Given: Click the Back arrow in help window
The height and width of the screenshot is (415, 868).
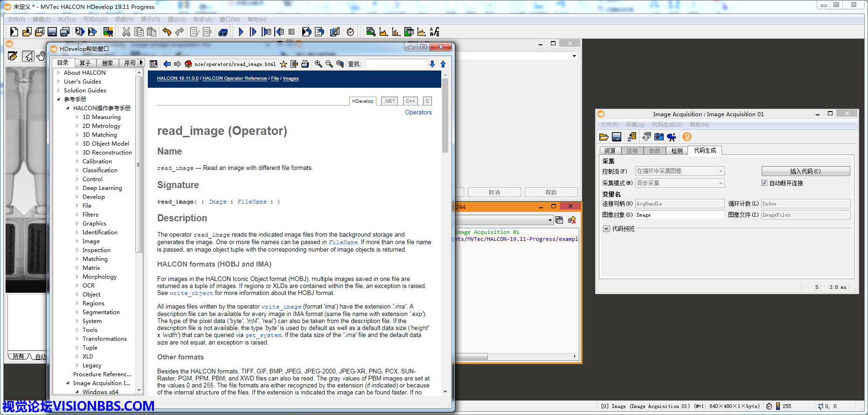Looking at the screenshot, I should click(167, 64).
